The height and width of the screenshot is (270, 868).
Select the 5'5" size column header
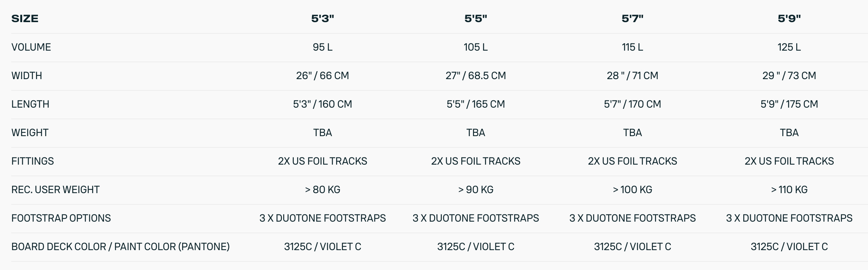[476, 18]
